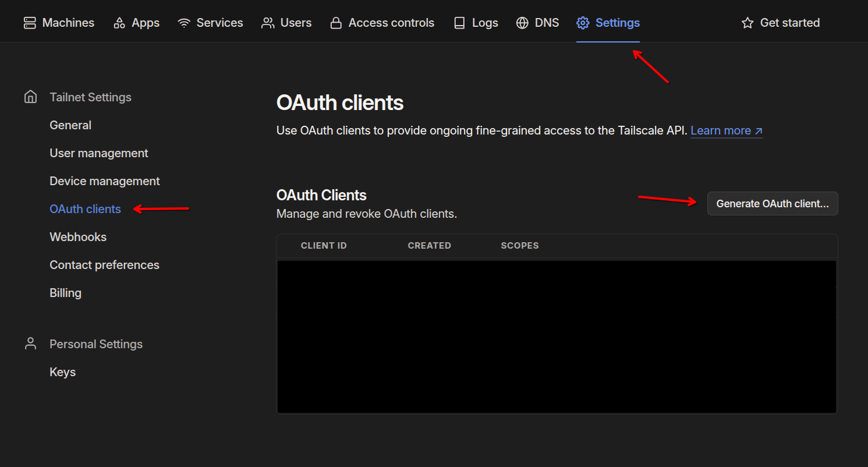The height and width of the screenshot is (467, 868).
Task: Click the Access controls lock icon
Action: [336, 23]
